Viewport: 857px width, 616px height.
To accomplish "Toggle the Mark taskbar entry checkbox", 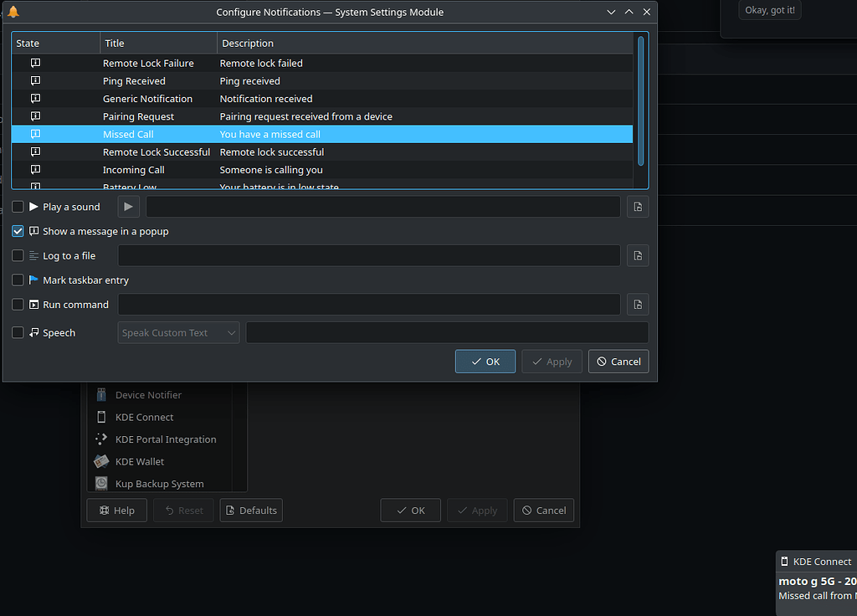I will tap(18, 280).
